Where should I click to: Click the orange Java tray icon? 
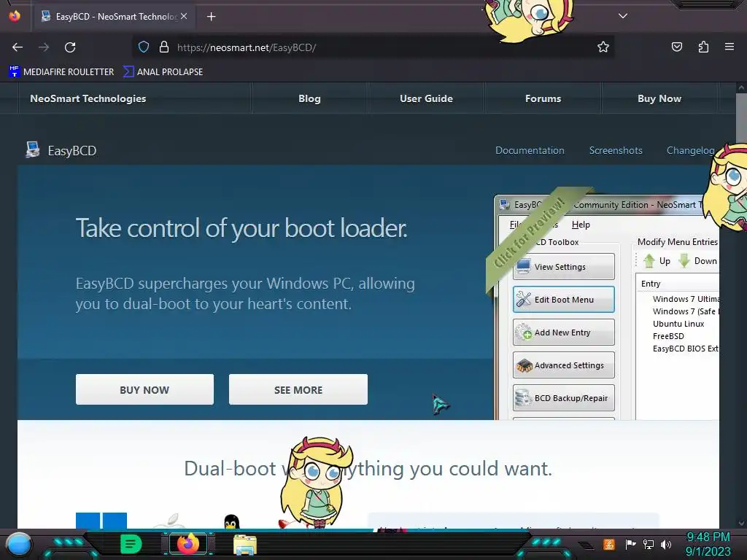tap(608, 544)
